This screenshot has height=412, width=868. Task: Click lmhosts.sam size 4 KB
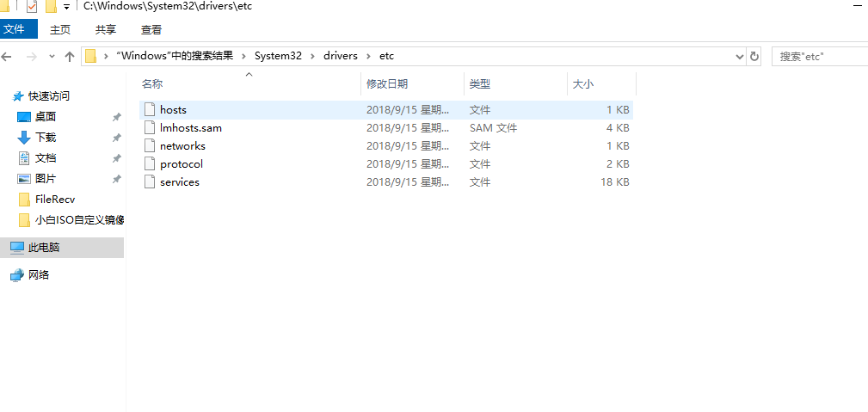point(619,128)
